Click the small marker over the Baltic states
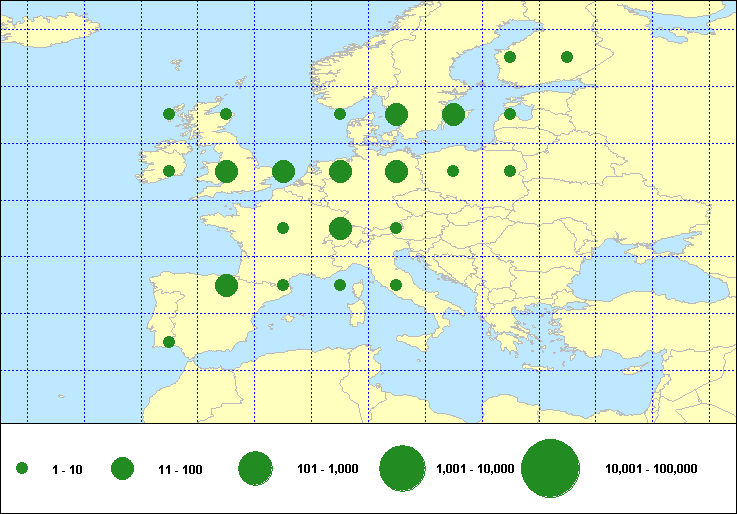This screenshot has width=737, height=514. (x=510, y=114)
